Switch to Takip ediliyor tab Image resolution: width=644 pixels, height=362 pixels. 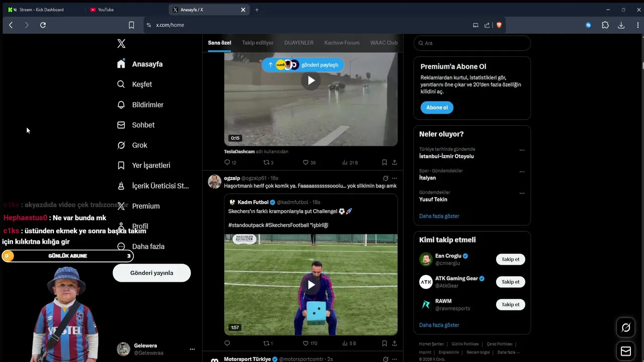click(x=258, y=43)
